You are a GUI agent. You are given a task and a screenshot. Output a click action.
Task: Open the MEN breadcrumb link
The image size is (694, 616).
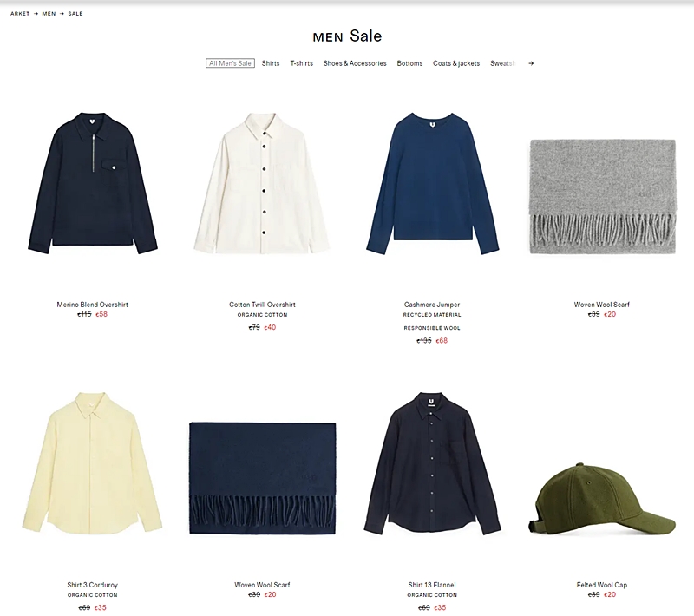click(49, 14)
